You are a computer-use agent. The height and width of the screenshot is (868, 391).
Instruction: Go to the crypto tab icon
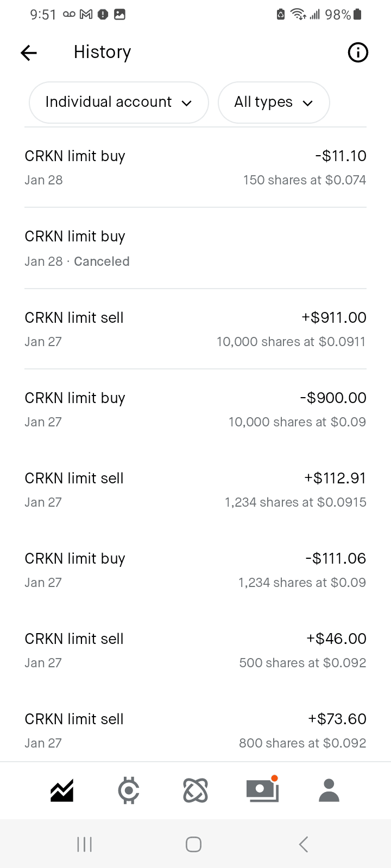pyautogui.click(x=129, y=790)
